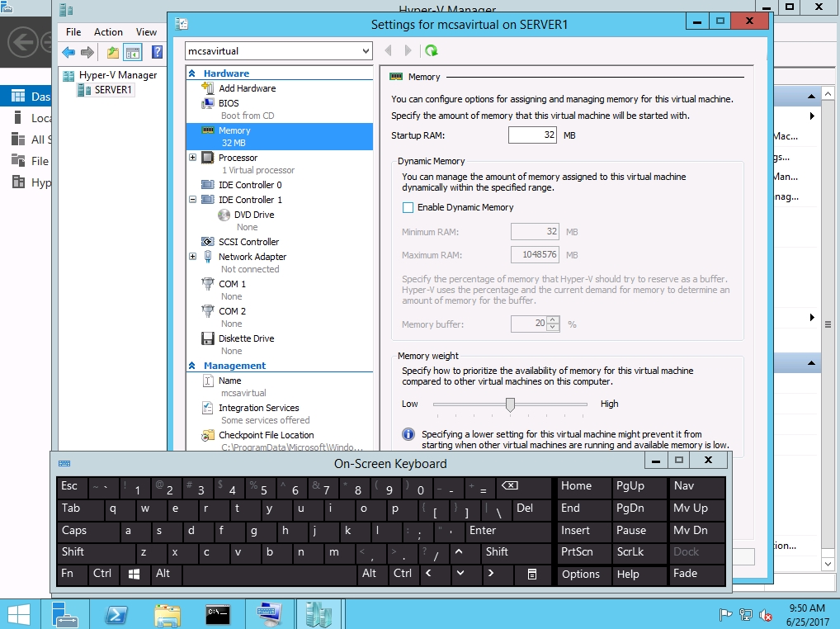Toggle left Shift key on On-Screen Keyboard
Screen dimensions: 840x629
point(97,552)
